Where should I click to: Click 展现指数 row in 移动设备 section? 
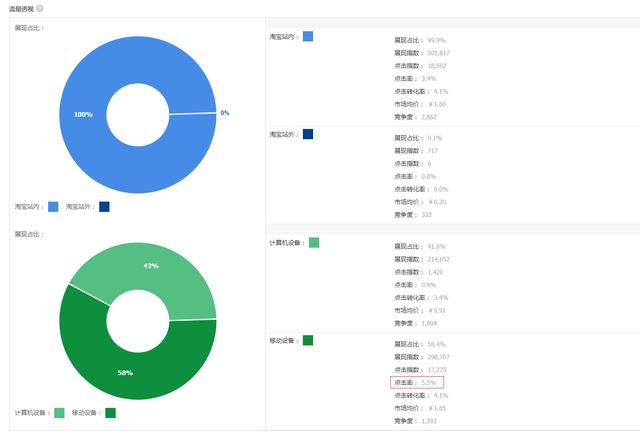(422, 357)
